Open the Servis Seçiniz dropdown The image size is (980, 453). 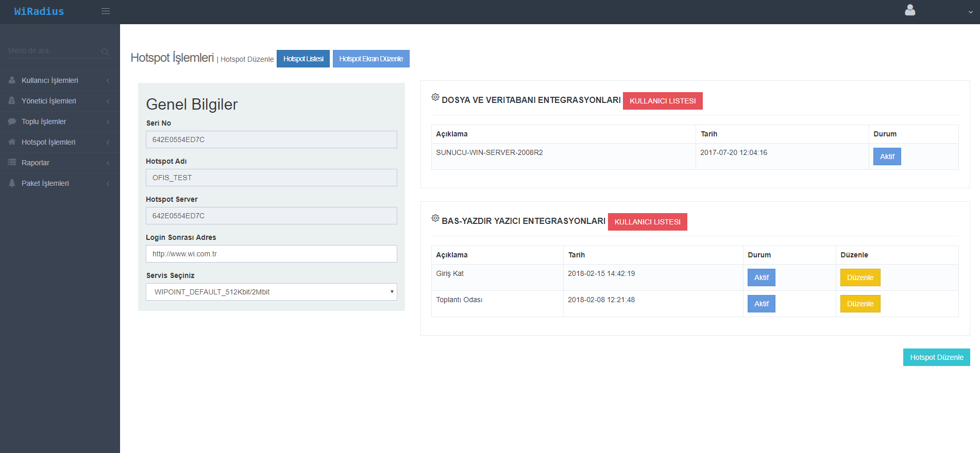(271, 292)
